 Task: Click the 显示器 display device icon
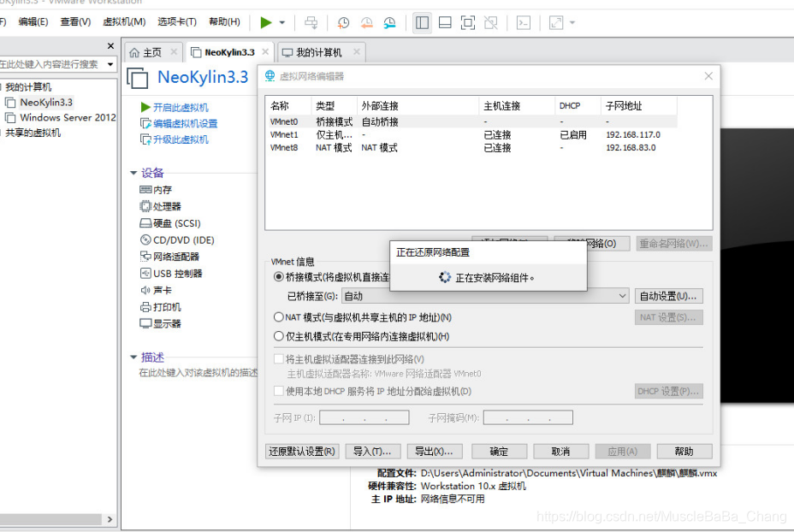pyautogui.click(x=145, y=323)
